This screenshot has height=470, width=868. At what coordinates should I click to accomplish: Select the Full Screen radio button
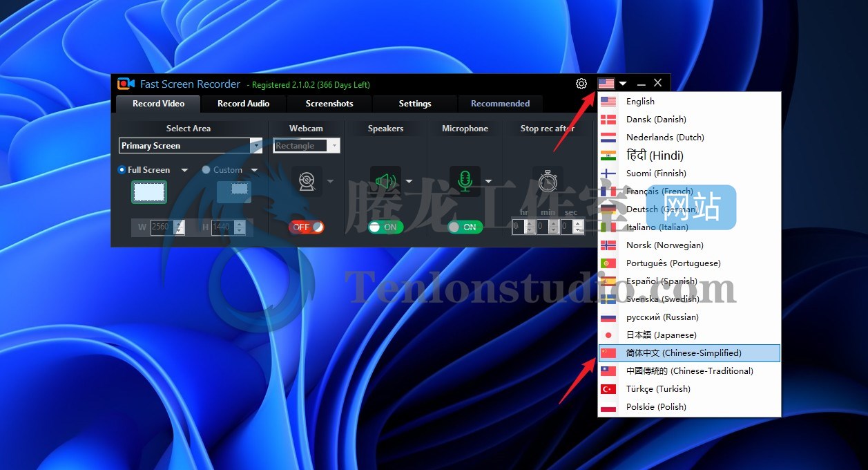[122, 169]
